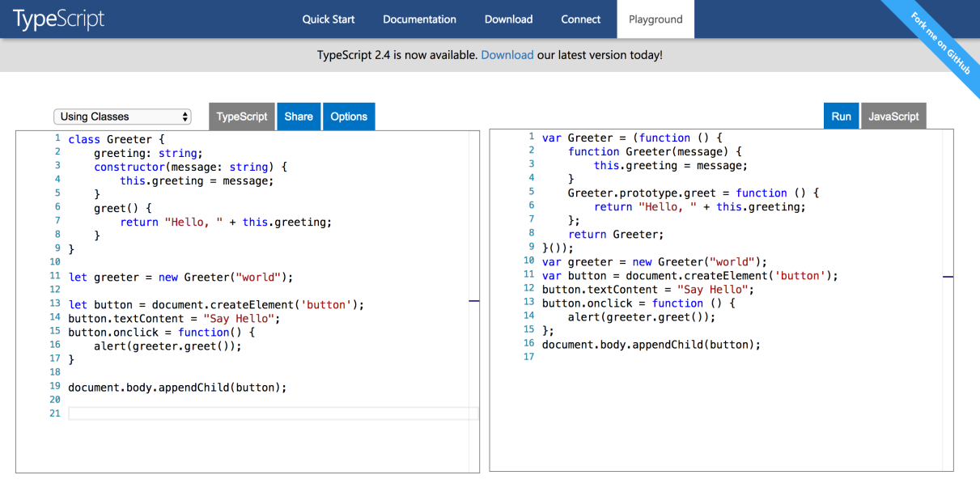Follow the Download link in the banner

tap(507, 55)
